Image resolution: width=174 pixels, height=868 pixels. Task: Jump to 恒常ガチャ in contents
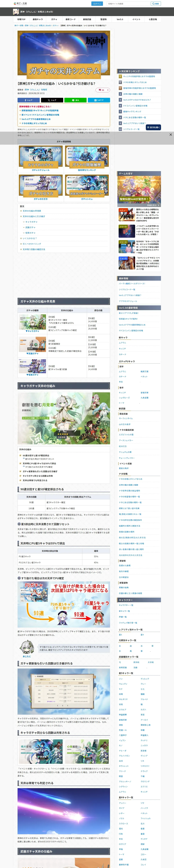coord(30,233)
